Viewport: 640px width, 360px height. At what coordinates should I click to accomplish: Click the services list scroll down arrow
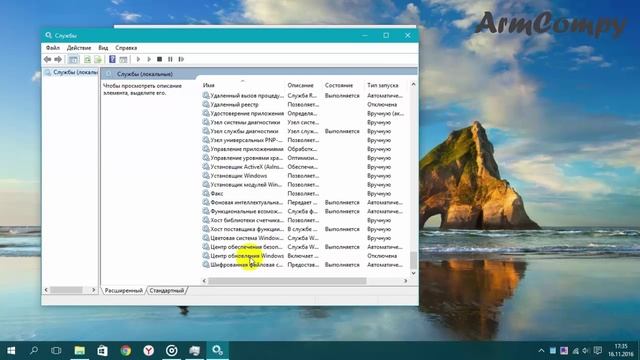[413, 273]
